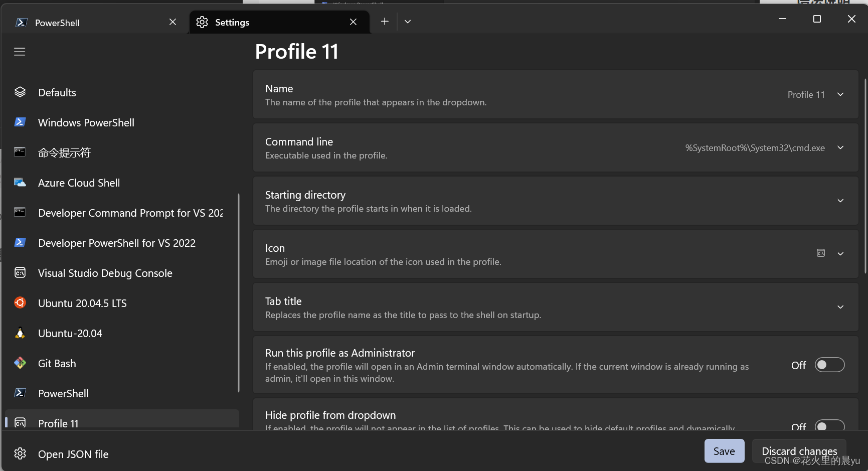The height and width of the screenshot is (471, 868).
Task: Click the Starting directory row title
Action: 305,195
